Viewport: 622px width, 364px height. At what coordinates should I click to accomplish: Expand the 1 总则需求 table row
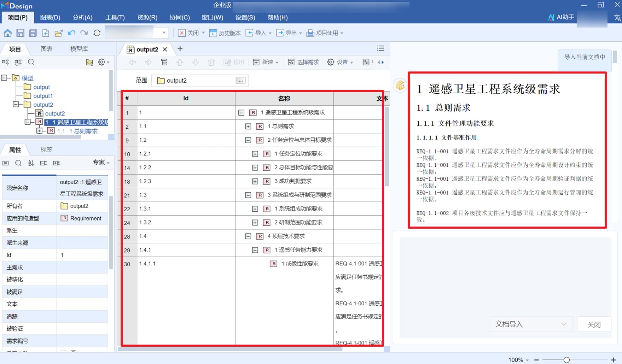(x=248, y=127)
